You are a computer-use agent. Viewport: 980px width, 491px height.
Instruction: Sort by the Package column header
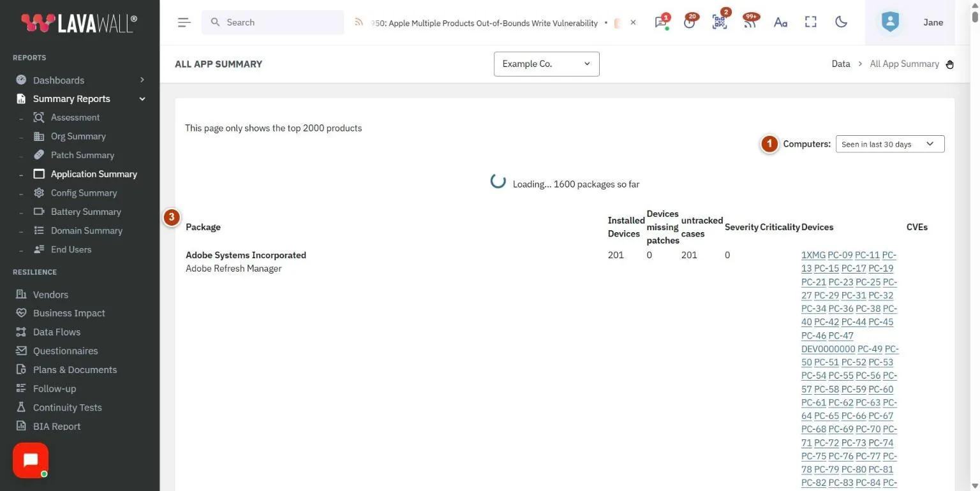tap(203, 227)
